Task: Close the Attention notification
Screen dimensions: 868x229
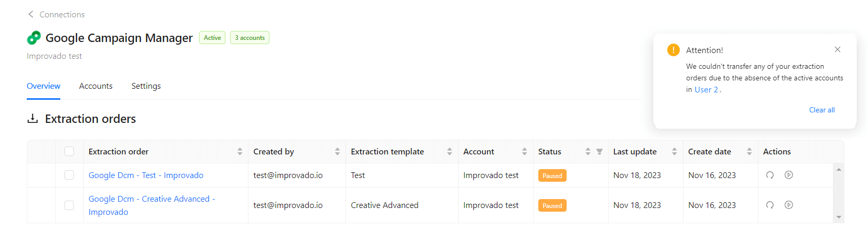Action: [838, 49]
